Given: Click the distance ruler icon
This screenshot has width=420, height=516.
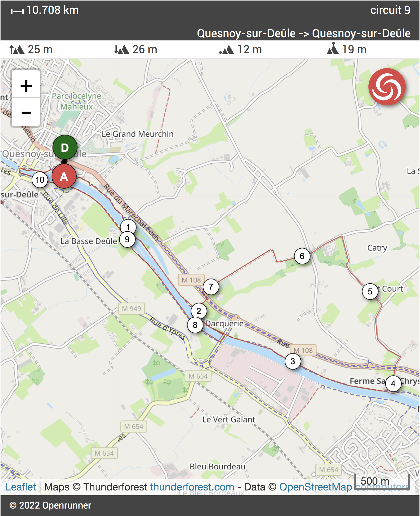Looking at the screenshot, I should (17, 11).
